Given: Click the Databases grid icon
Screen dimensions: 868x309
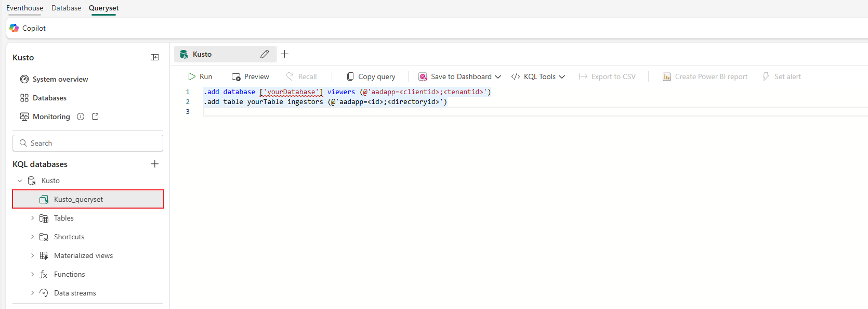Looking at the screenshot, I should click(x=24, y=98).
